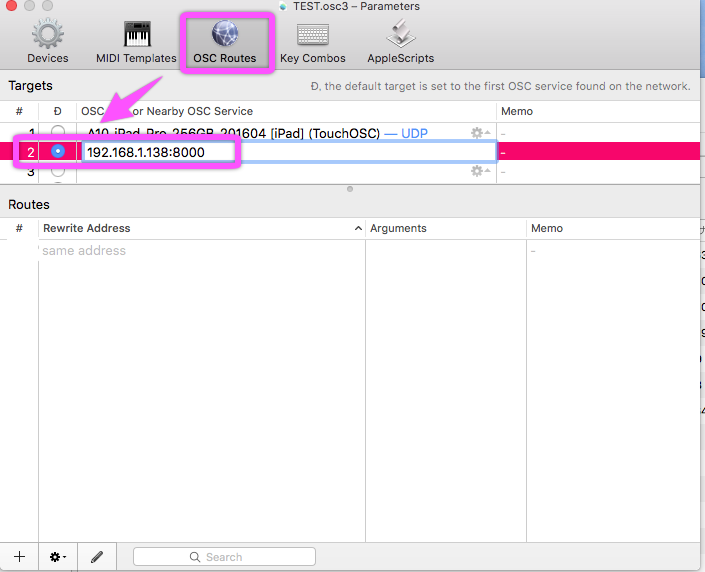
Task: Click the routes Search field
Action: click(224, 557)
